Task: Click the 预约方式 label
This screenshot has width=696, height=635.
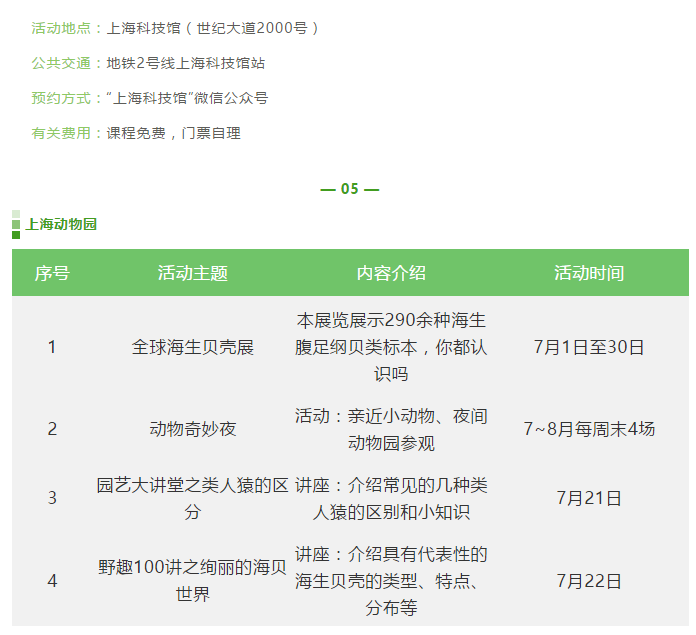Action: click(61, 98)
